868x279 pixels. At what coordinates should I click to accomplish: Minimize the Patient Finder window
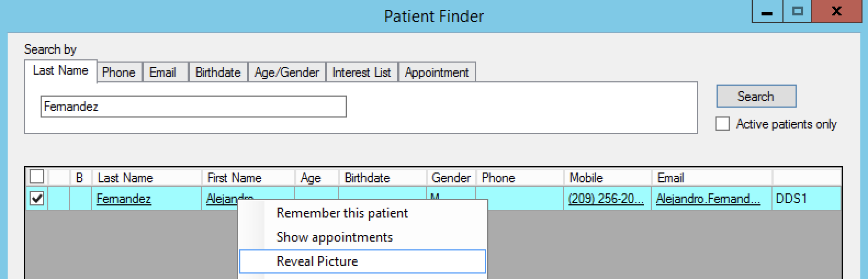tap(767, 12)
